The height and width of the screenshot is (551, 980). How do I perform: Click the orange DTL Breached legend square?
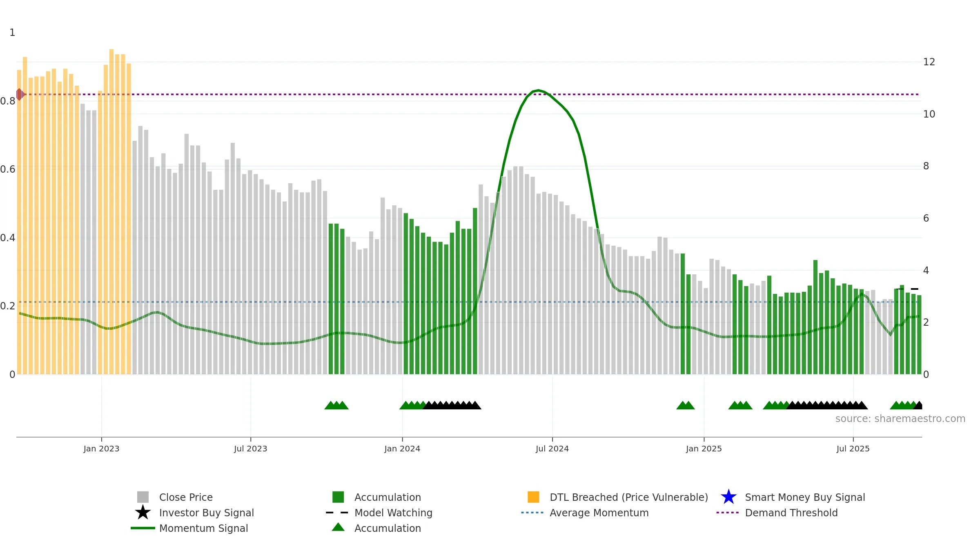click(x=533, y=497)
